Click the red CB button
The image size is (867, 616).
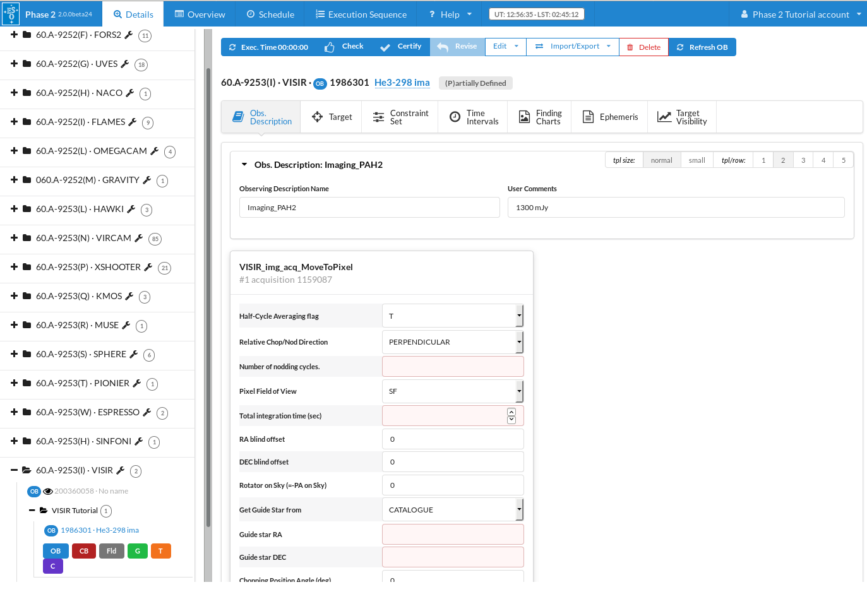84,551
